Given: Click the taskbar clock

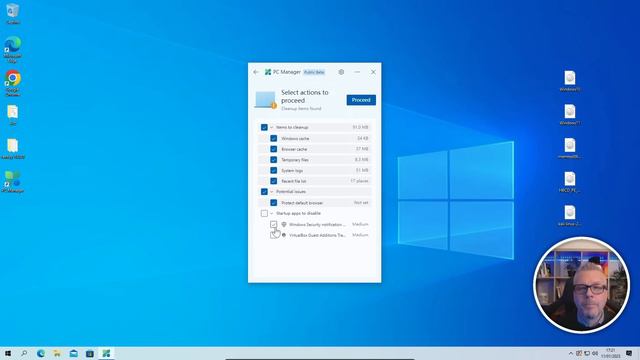Looking at the screenshot, I should [611, 353].
